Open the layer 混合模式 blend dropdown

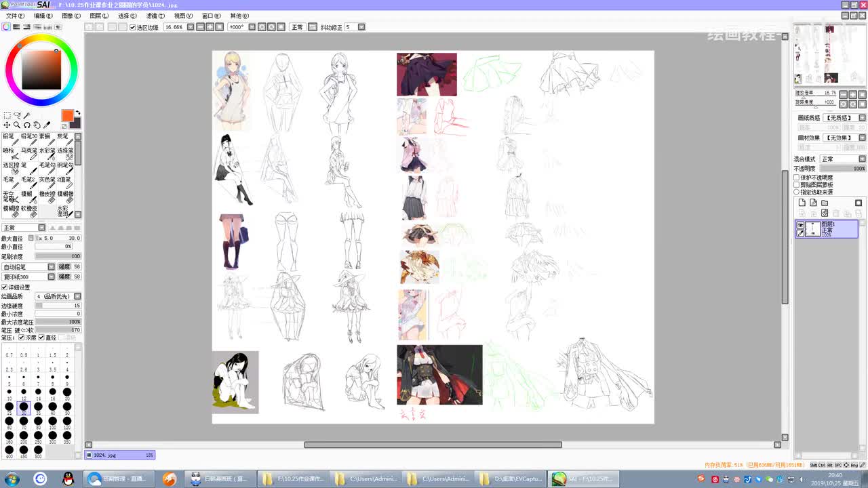point(862,159)
